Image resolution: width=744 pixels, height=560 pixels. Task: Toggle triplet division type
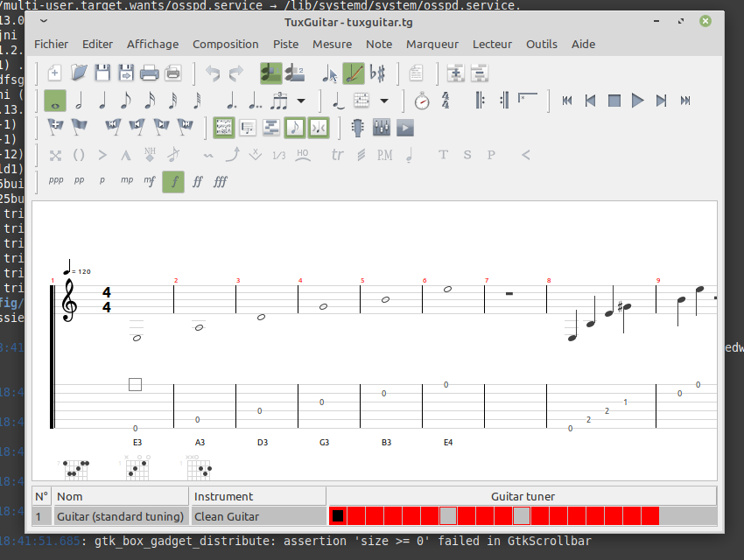tap(279, 101)
